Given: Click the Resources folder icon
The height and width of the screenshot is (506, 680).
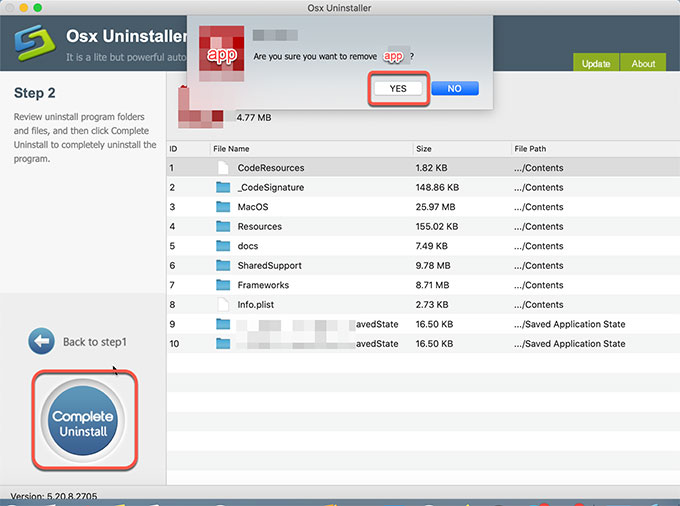Looking at the screenshot, I should pos(223,226).
